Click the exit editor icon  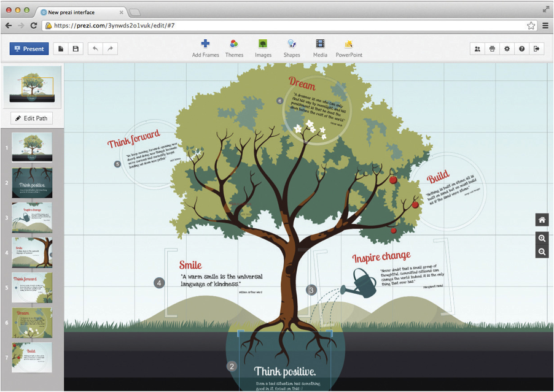(536, 48)
